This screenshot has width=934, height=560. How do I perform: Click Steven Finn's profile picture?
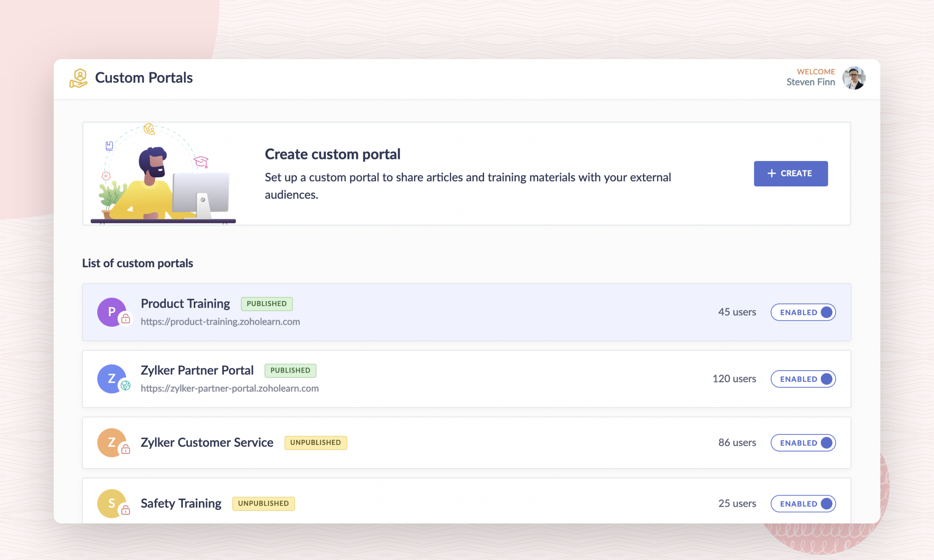point(854,78)
